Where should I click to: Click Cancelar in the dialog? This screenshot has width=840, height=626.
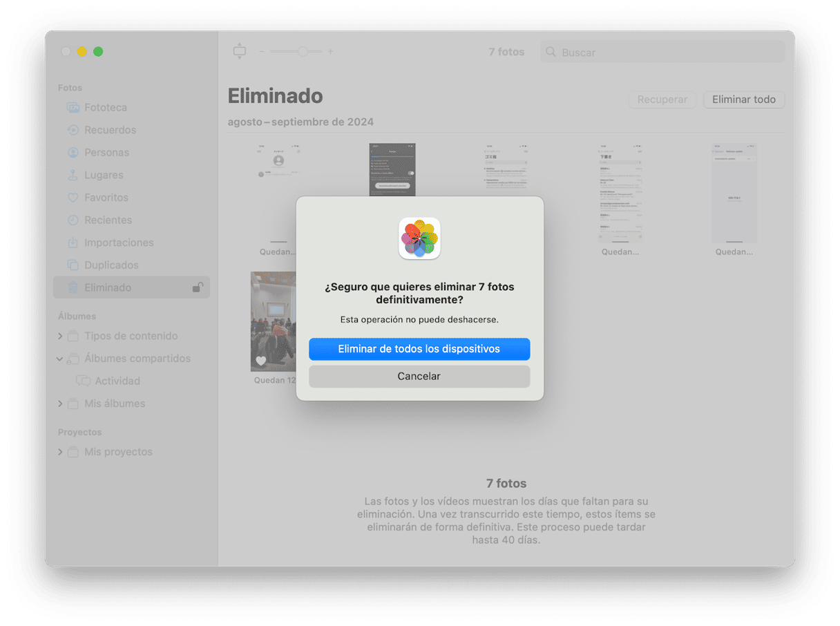(x=419, y=377)
